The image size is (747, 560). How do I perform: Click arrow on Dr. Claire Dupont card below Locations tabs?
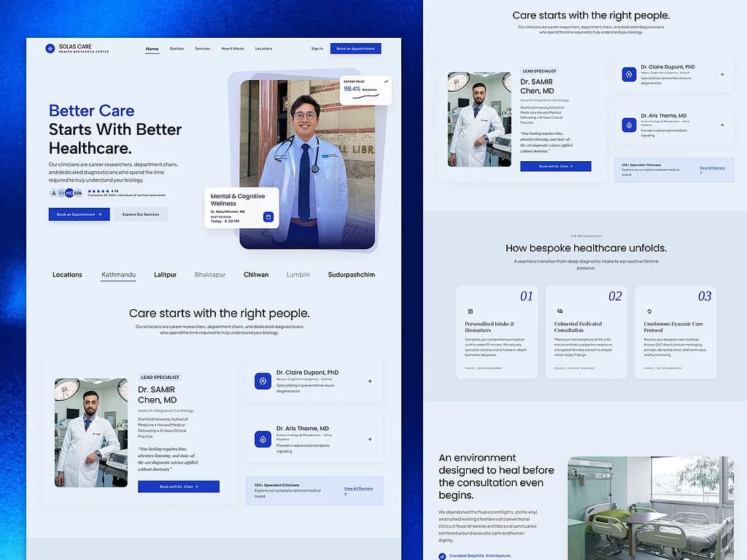tap(370, 381)
